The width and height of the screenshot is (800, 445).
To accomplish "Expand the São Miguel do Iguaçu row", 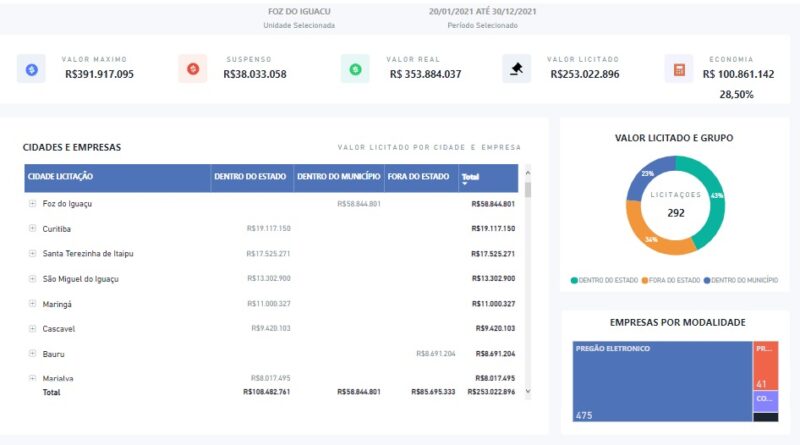I will (x=33, y=279).
